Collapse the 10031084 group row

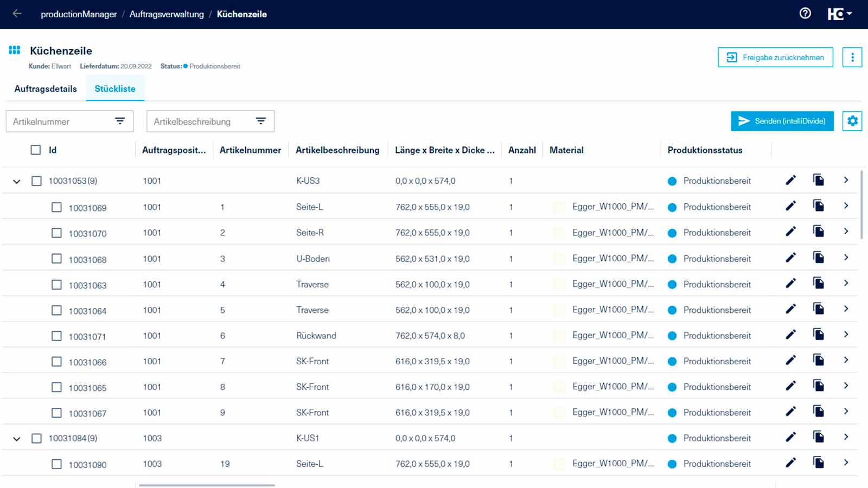(x=17, y=439)
